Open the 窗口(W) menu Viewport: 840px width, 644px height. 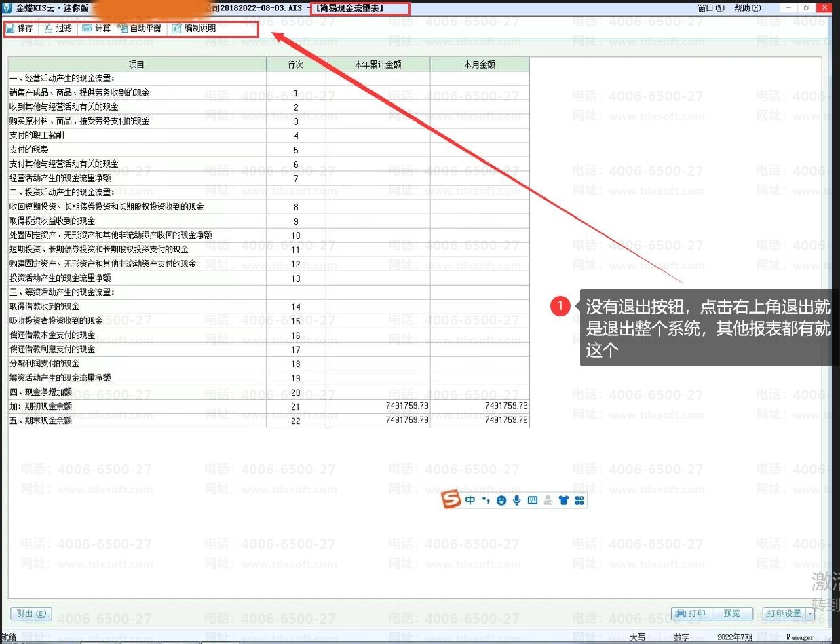710,8
